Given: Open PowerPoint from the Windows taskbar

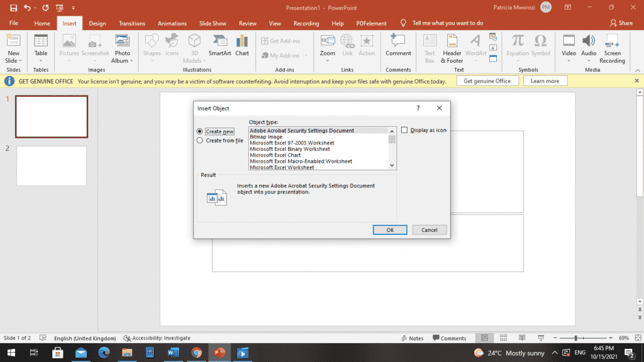Looking at the screenshot, I should (x=219, y=353).
